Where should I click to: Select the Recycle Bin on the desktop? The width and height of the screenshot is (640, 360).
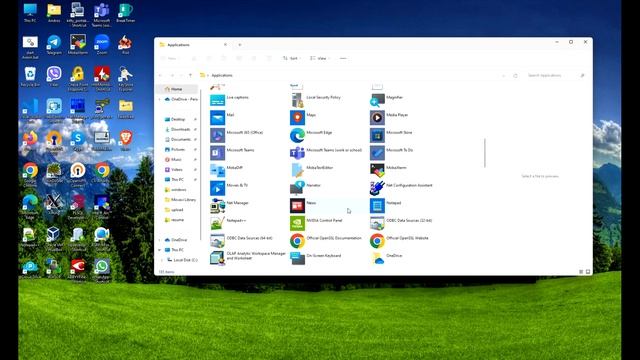(x=30, y=77)
